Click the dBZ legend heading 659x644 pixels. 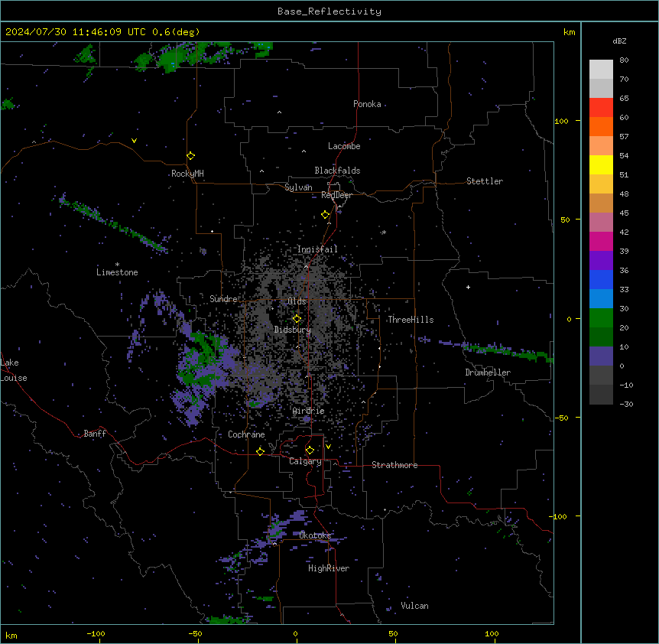point(619,41)
